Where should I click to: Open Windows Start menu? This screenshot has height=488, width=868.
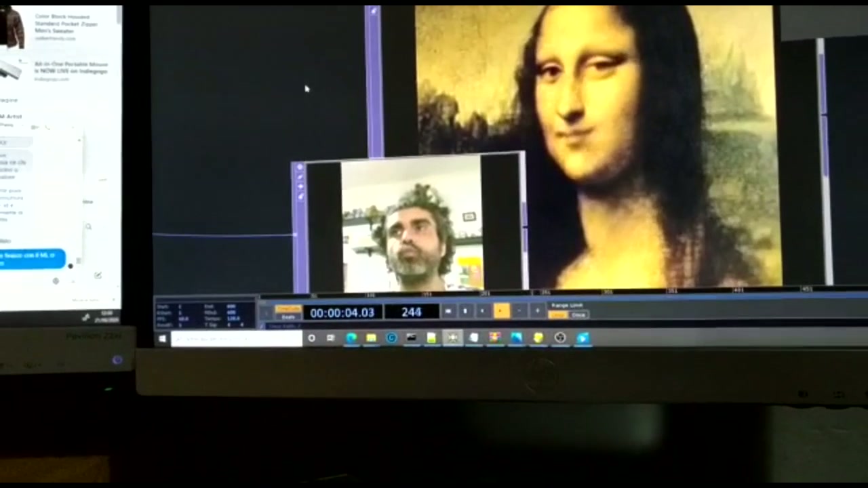click(163, 338)
